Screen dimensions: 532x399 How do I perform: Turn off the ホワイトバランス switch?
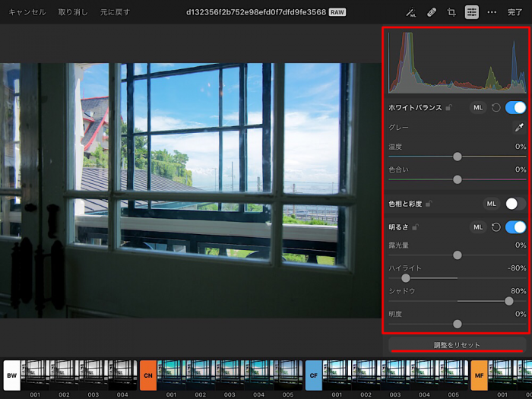click(516, 108)
